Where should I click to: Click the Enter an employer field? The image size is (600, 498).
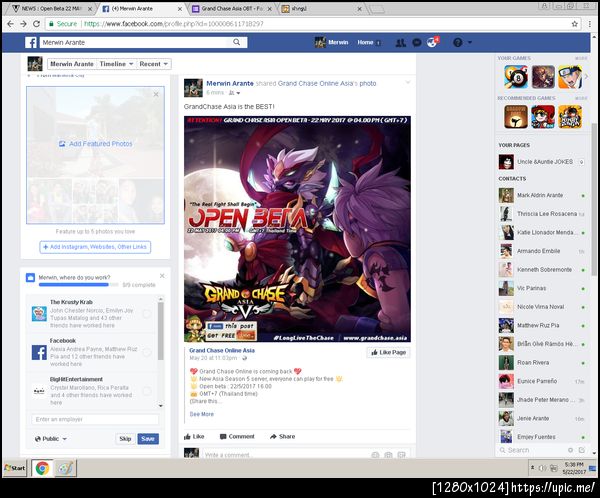95,419
